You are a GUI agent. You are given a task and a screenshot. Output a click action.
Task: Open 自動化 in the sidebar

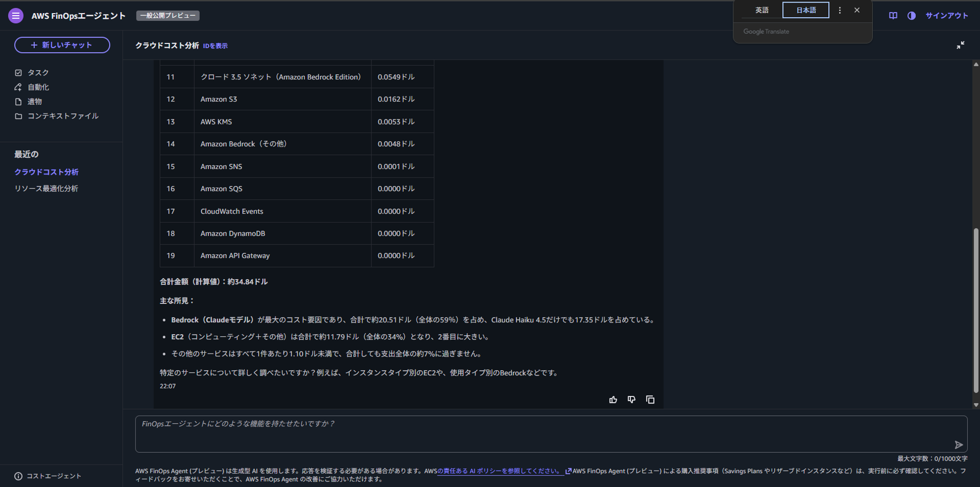click(38, 87)
